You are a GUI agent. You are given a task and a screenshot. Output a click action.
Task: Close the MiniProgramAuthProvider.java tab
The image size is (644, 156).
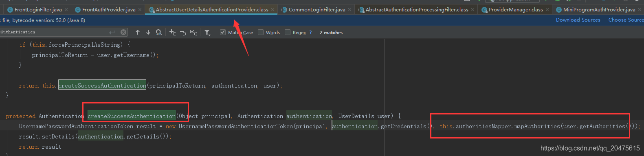coord(640,9)
